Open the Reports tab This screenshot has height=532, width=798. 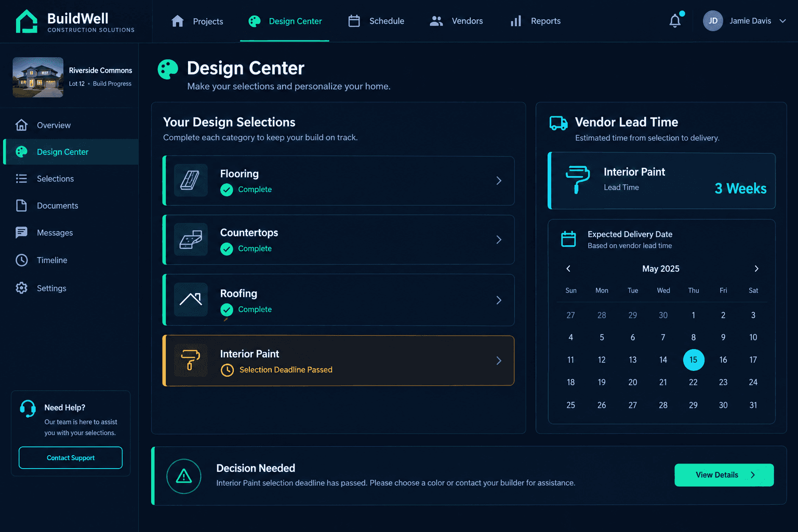pyautogui.click(x=535, y=21)
